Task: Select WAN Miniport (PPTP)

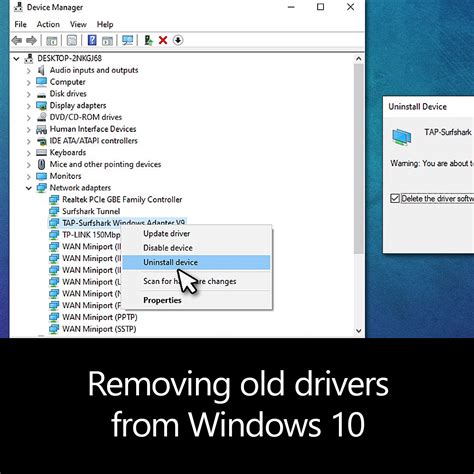Action: click(x=100, y=317)
